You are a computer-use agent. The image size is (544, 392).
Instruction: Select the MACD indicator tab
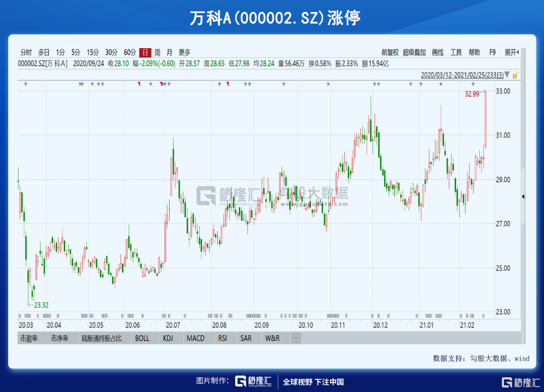(x=195, y=338)
